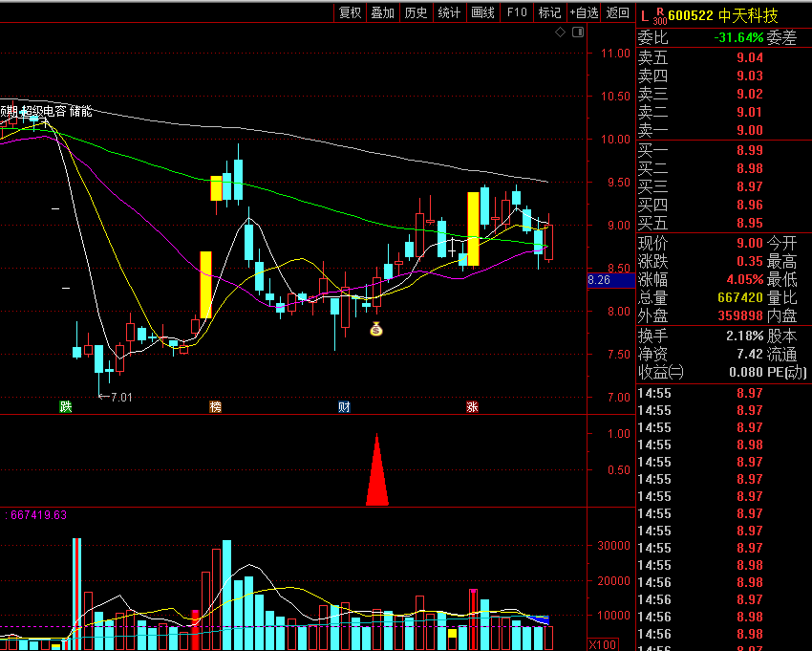Click the 买三 price 8.97
812x651 pixels.
tap(750, 186)
